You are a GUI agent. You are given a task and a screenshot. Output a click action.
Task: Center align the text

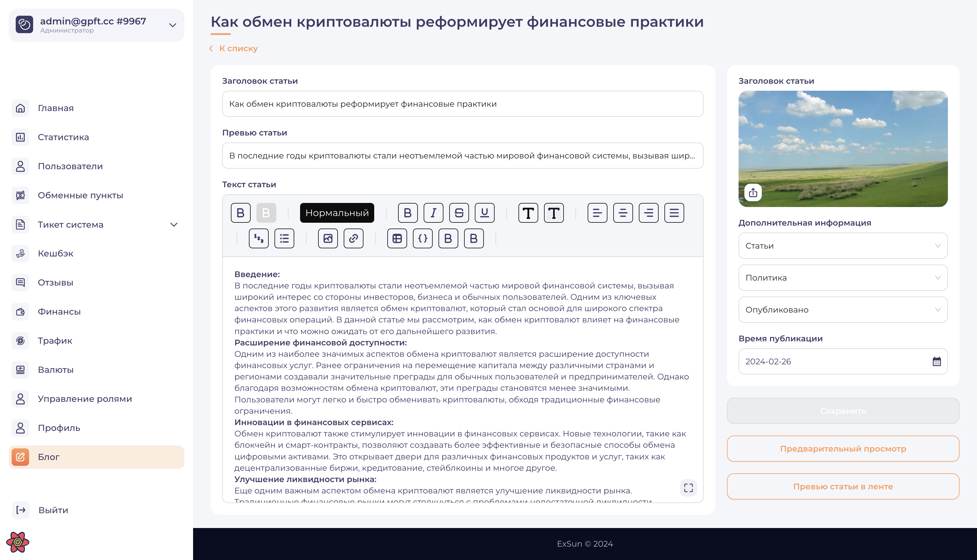[x=623, y=213]
